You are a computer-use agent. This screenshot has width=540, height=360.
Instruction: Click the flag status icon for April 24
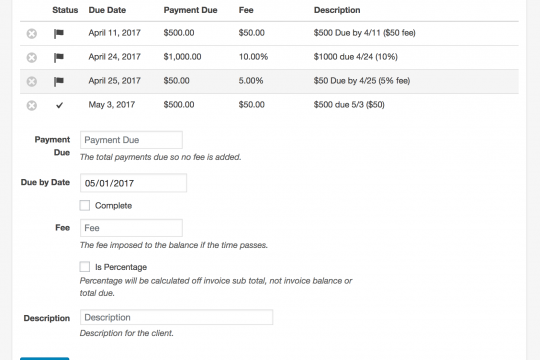[x=59, y=57]
